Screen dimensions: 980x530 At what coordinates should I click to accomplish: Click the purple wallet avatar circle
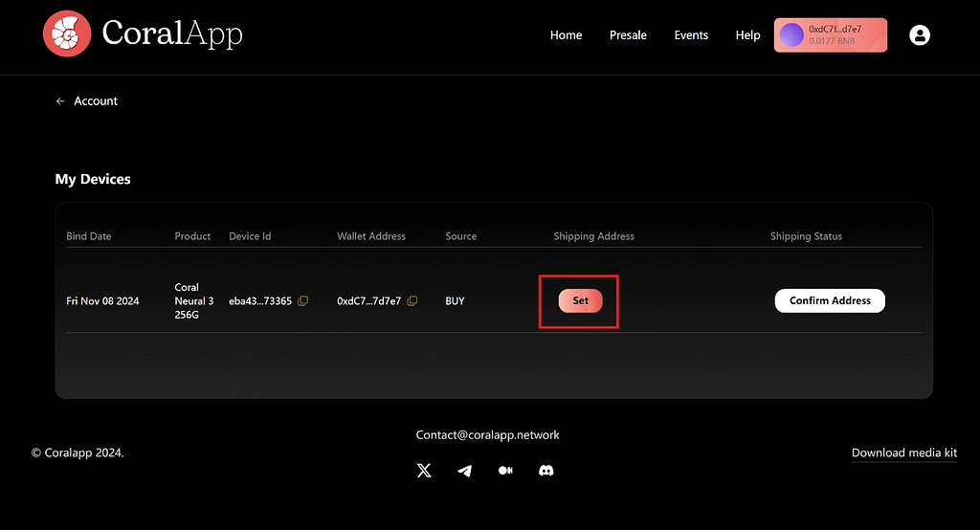tap(791, 35)
